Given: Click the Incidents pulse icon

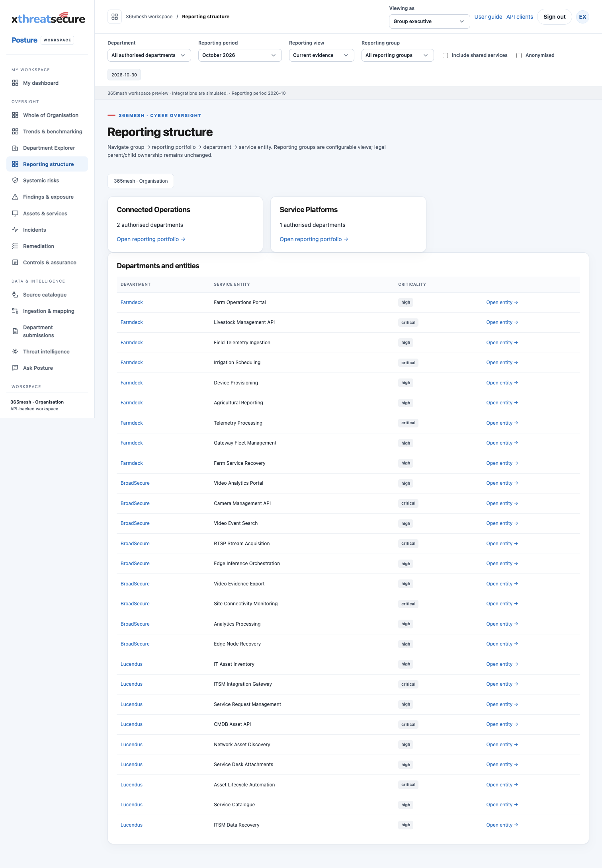Looking at the screenshot, I should (x=15, y=230).
